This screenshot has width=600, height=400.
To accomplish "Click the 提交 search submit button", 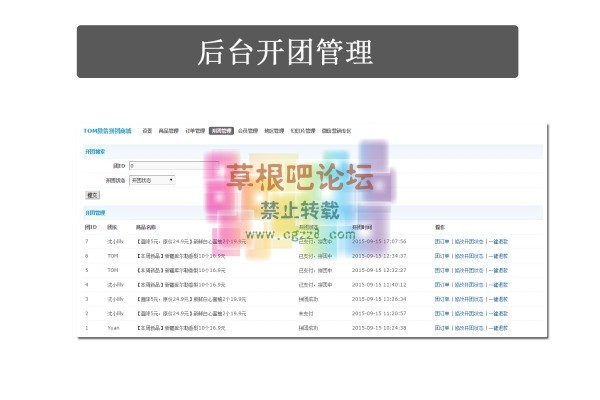I will point(92,195).
